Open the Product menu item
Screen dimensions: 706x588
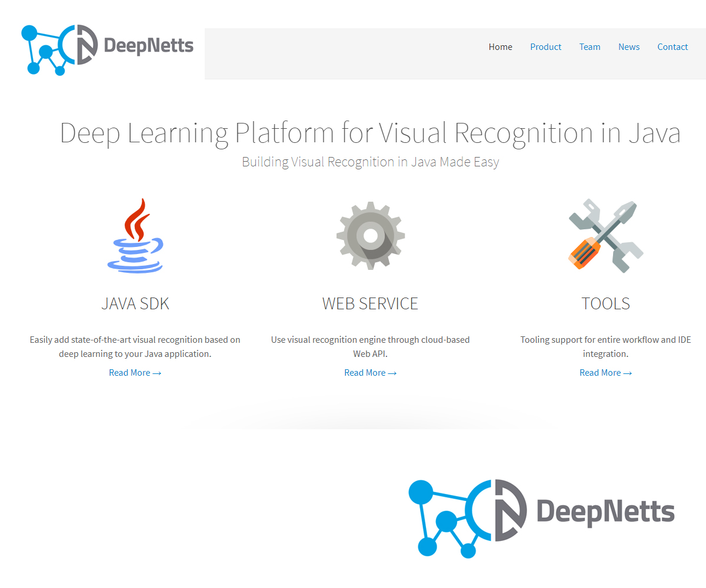point(546,47)
